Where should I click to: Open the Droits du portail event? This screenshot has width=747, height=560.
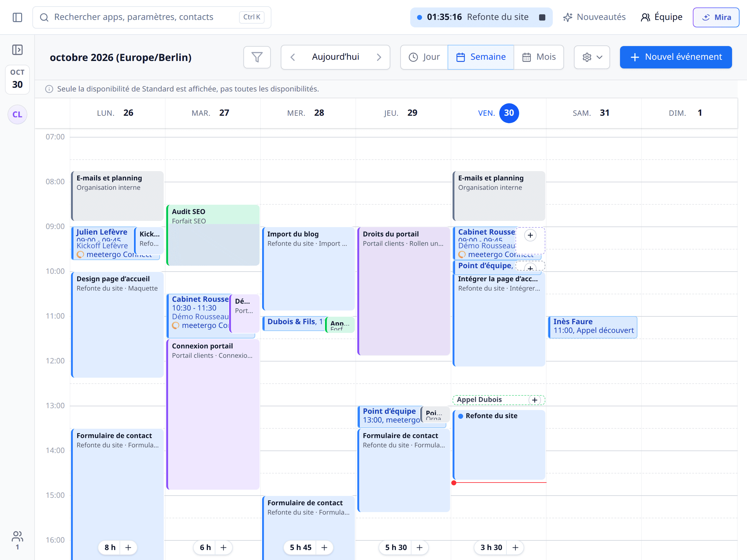[404, 291]
